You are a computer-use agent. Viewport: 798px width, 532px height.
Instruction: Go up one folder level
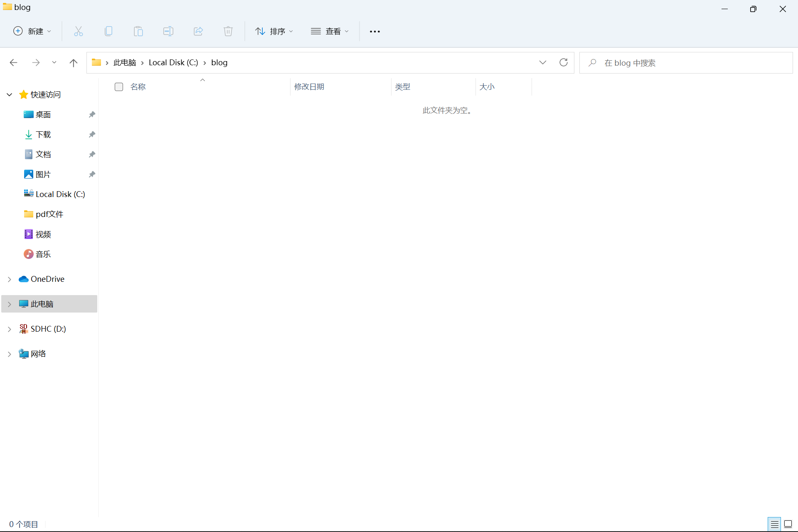[x=74, y=63]
